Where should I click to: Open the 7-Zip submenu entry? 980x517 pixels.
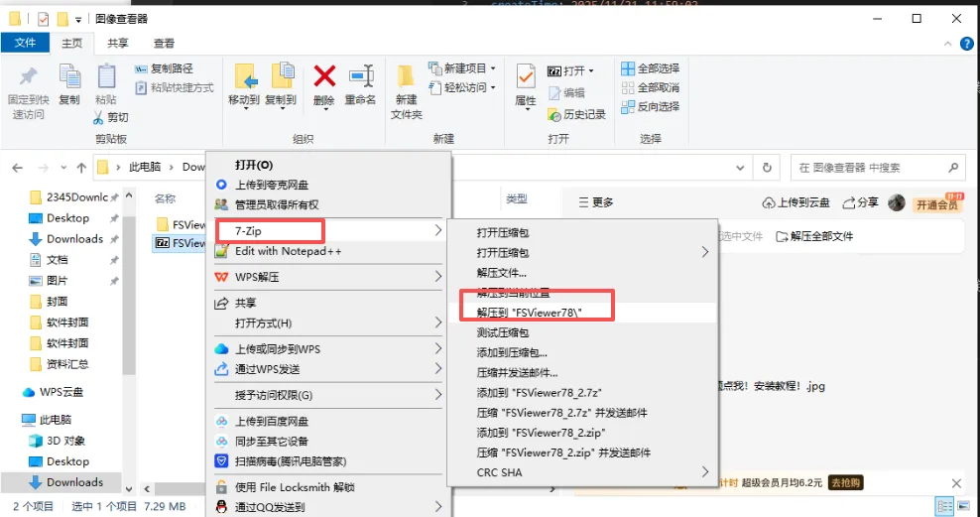[x=328, y=231]
